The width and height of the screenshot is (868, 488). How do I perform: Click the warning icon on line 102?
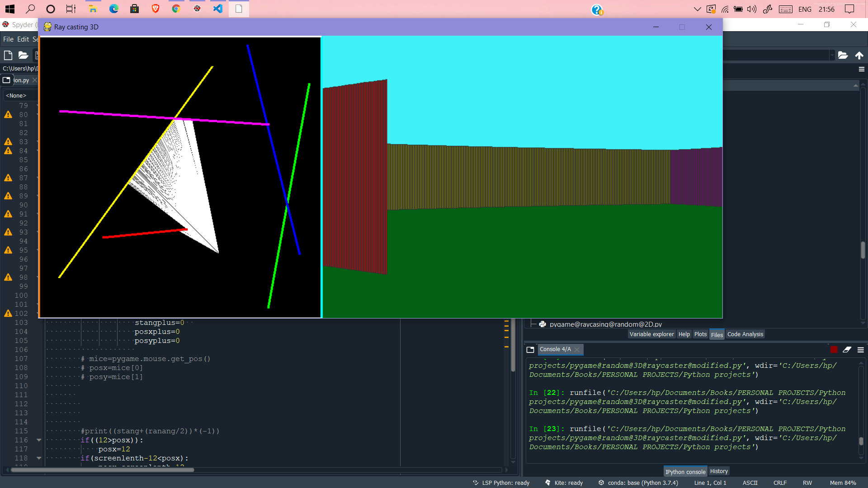[x=8, y=314]
